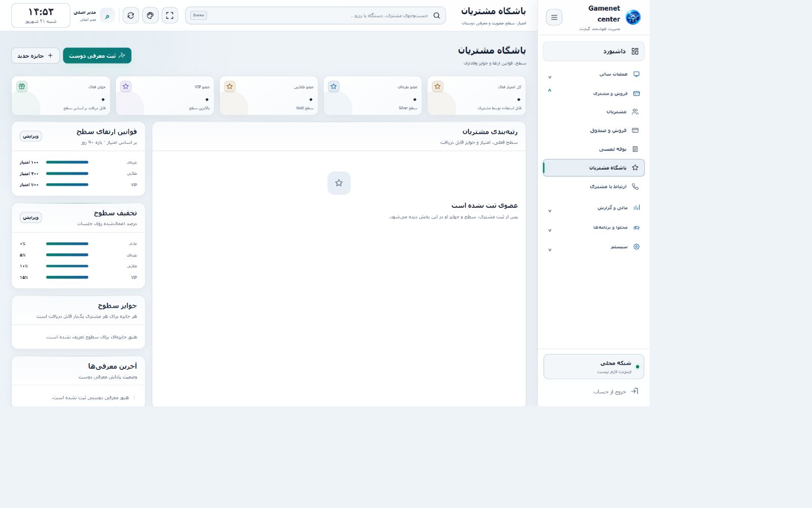
Task: Click the ثبت معرفی دوست button
Action: tap(97, 56)
